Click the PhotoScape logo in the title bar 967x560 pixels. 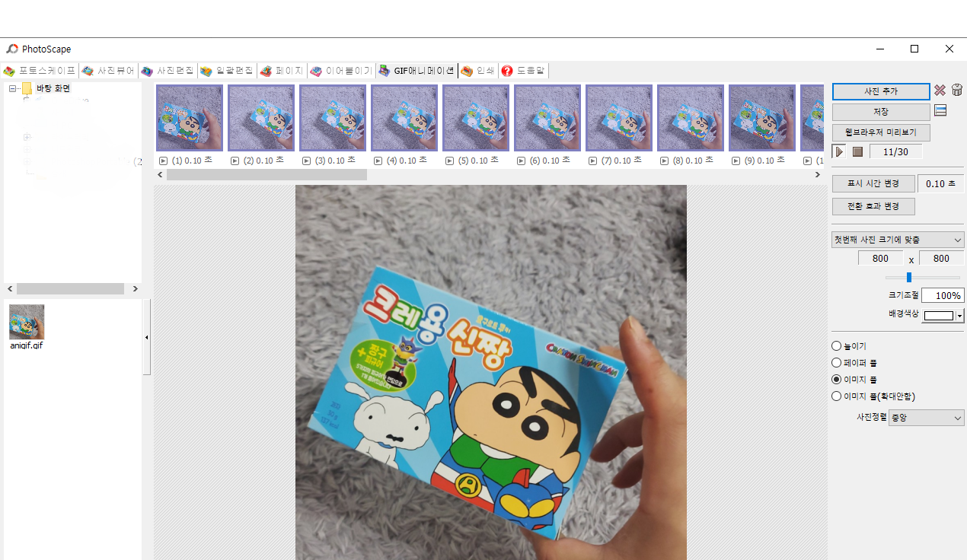[x=12, y=49]
